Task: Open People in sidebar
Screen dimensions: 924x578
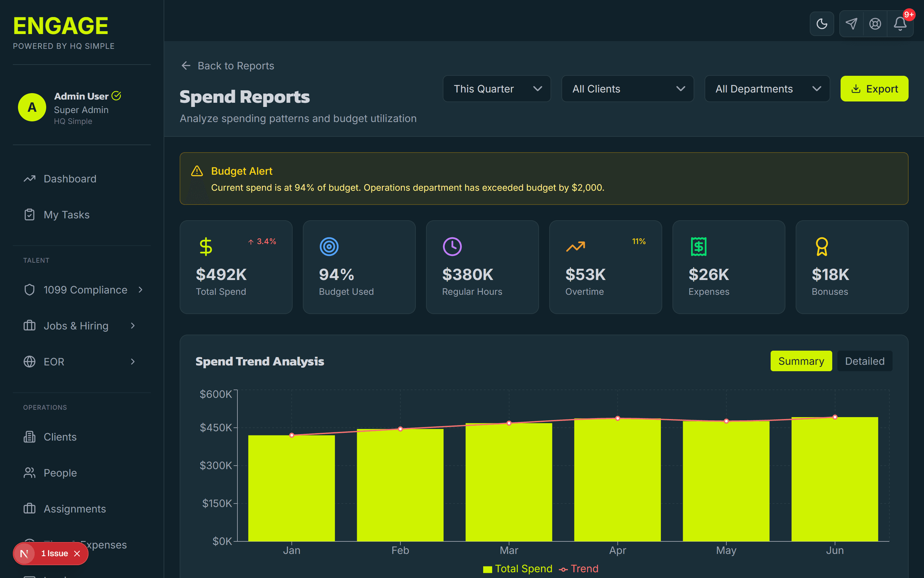Action: coord(82,473)
